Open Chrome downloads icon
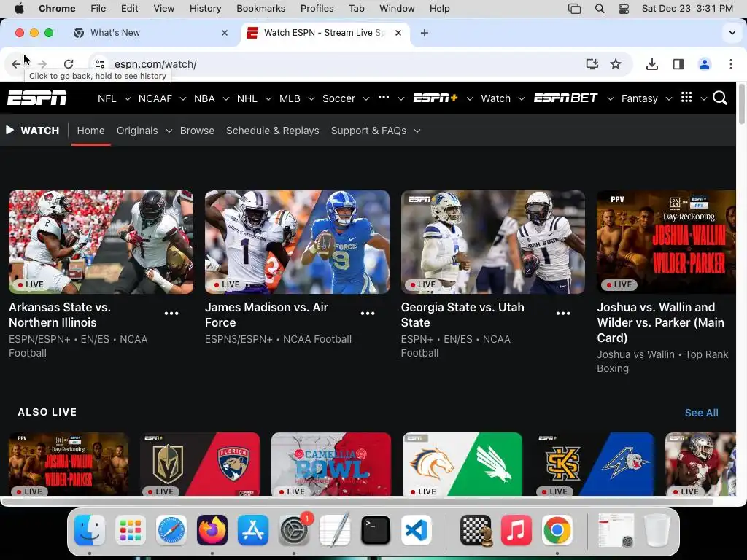Screen dimensions: 747x560 [651, 64]
